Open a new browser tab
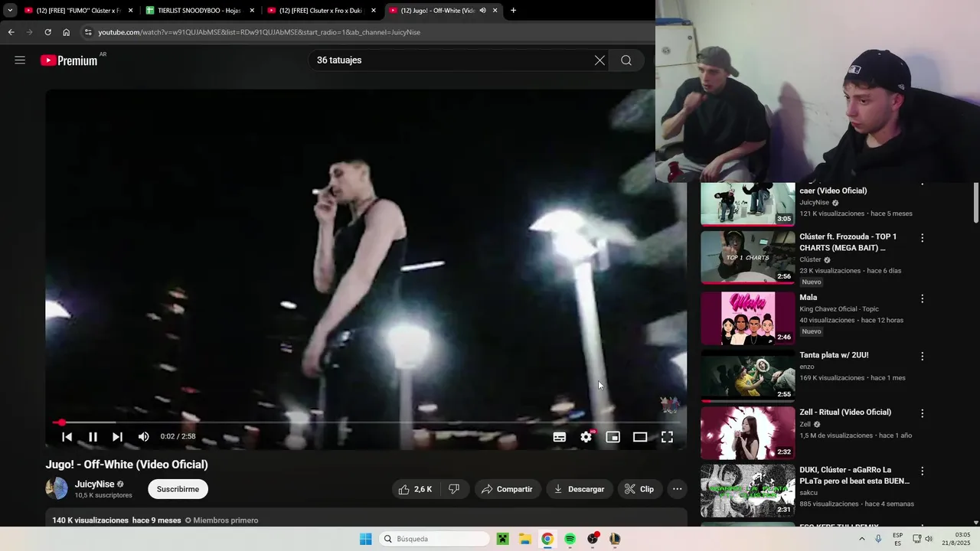Image resolution: width=980 pixels, height=551 pixels. click(513, 11)
